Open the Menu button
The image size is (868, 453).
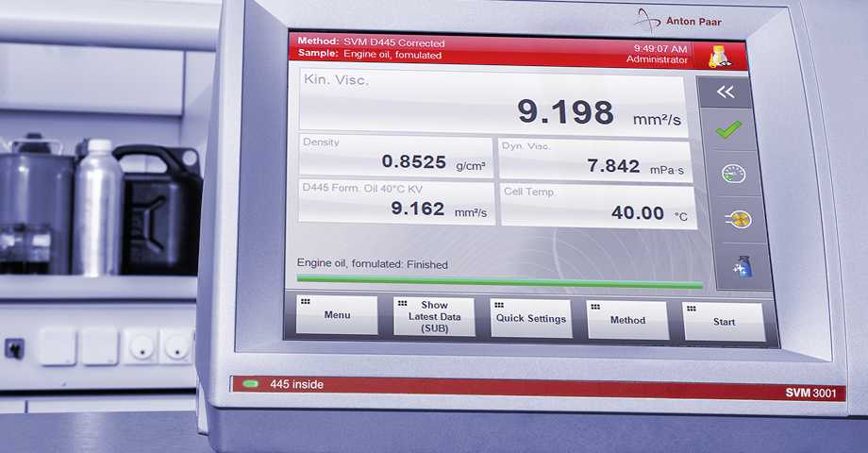pos(337,315)
